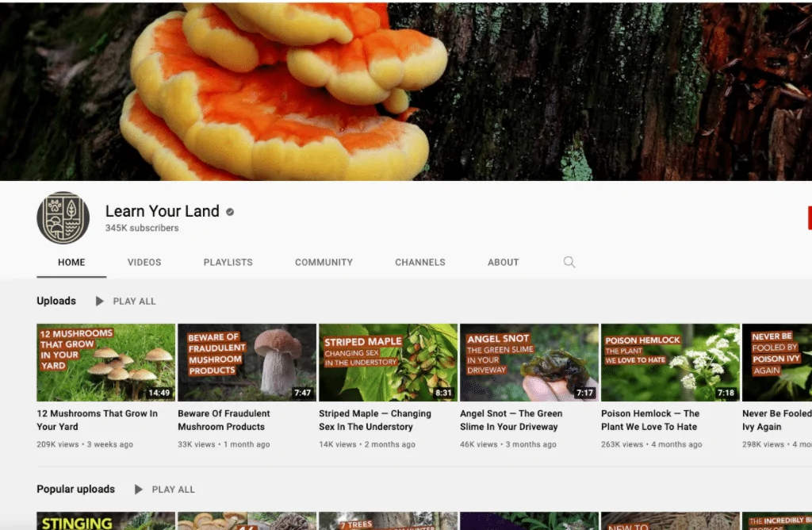Image resolution: width=812 pixels, height=530 pixels.
Task: Open the Uploads section heading
Action: coord(56,301)
